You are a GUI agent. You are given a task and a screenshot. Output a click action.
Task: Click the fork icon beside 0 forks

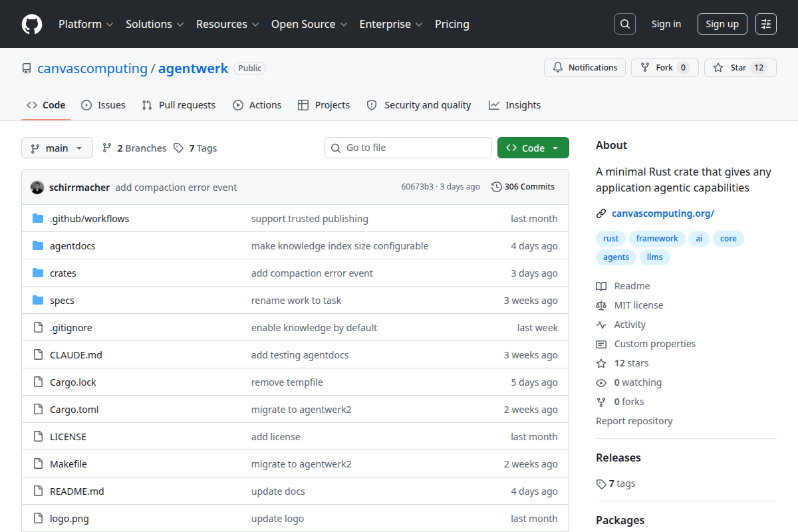click(x=601, y=402)
